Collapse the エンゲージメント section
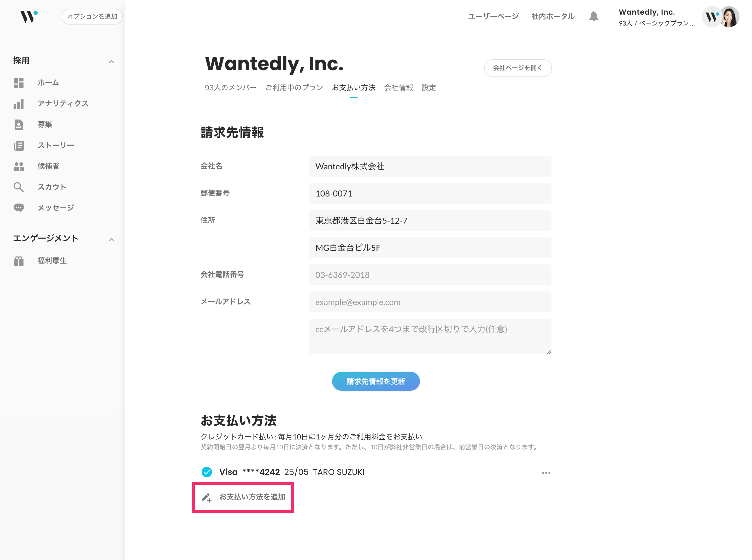Screen dimensions: 752x560 [111, 239]
